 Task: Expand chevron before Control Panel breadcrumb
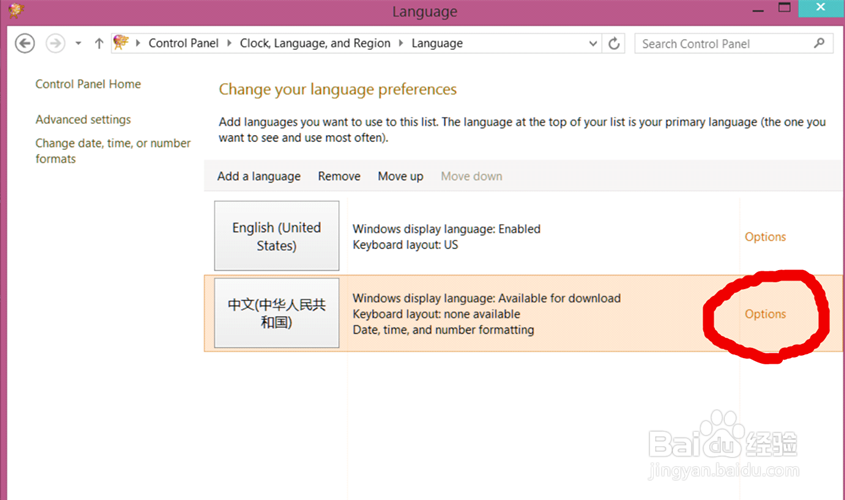click(138, 43)
